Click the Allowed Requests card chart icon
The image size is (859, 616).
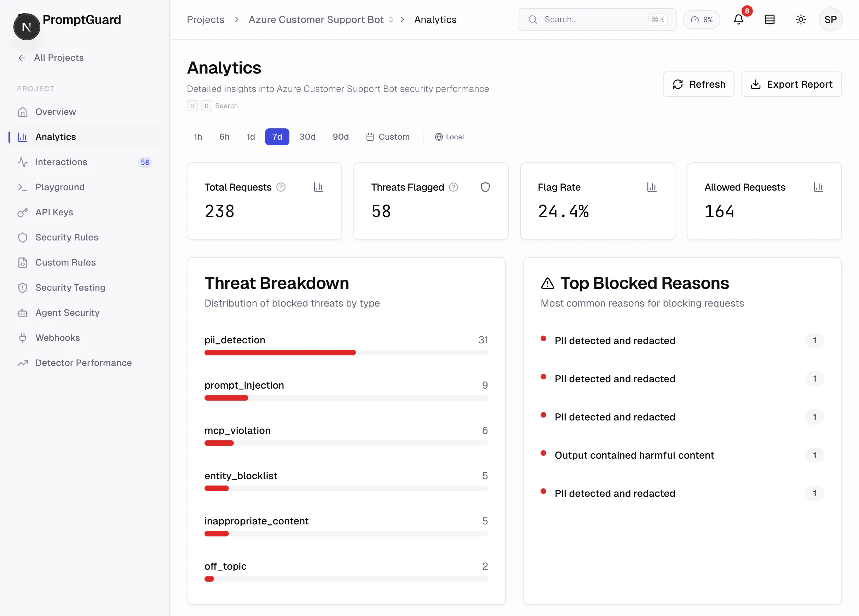pyautogui.click(x=818, y=187)
